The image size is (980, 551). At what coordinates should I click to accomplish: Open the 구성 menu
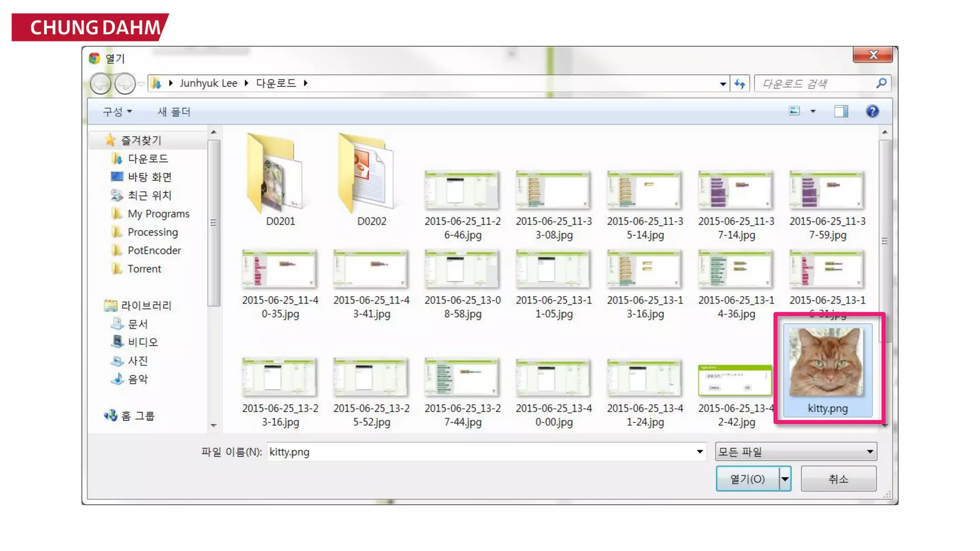(x=117, y=111)
